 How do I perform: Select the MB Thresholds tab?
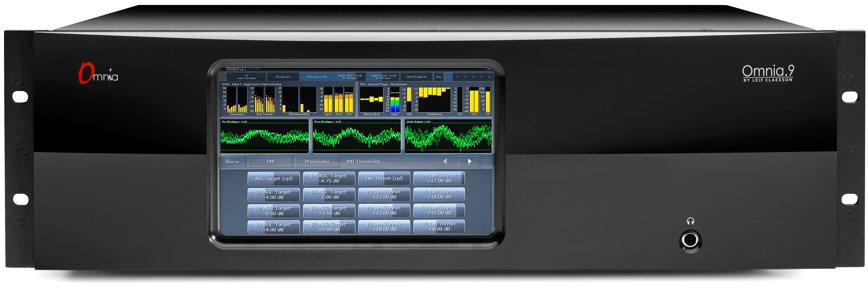coord(364,162)
